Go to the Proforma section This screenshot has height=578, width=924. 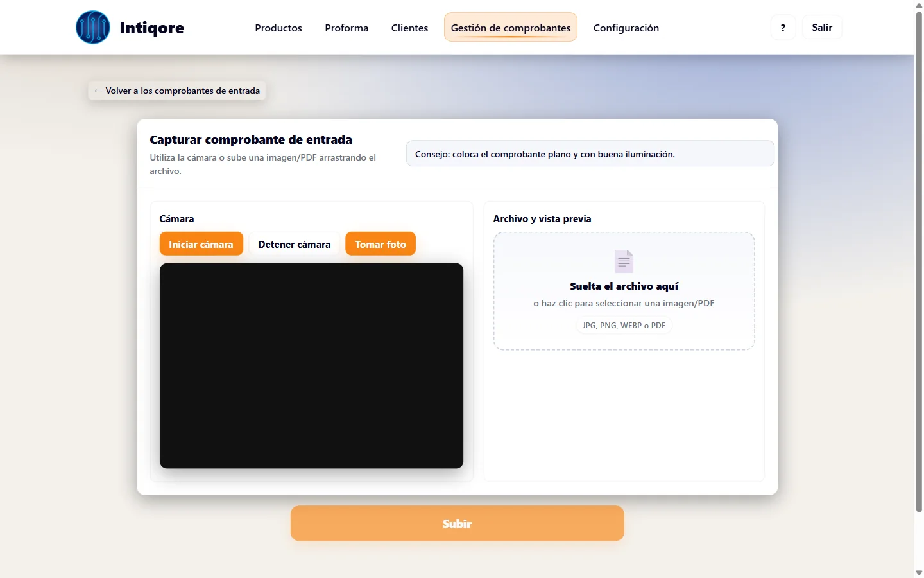(x=346, y=28)
